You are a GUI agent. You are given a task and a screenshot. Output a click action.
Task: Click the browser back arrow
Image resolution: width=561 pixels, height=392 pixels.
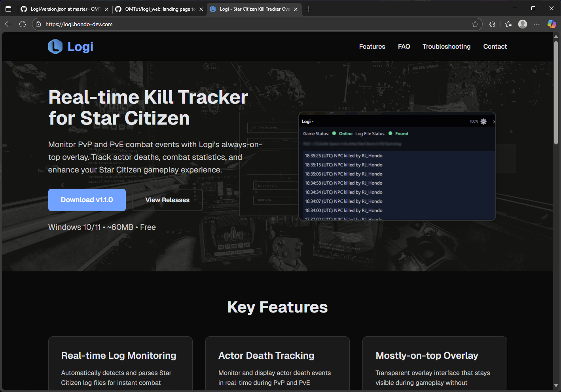click(8, 24)
